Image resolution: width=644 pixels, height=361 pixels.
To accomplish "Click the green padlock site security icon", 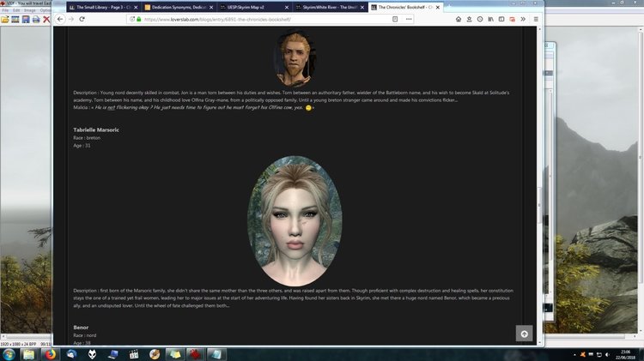I will [139, 19].
